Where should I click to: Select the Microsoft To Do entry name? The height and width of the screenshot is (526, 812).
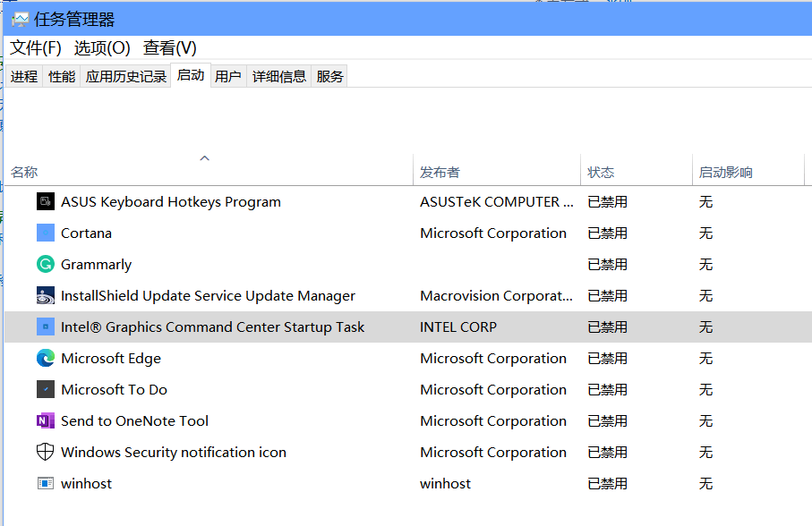pyautogui.click(x=114, y=389)
